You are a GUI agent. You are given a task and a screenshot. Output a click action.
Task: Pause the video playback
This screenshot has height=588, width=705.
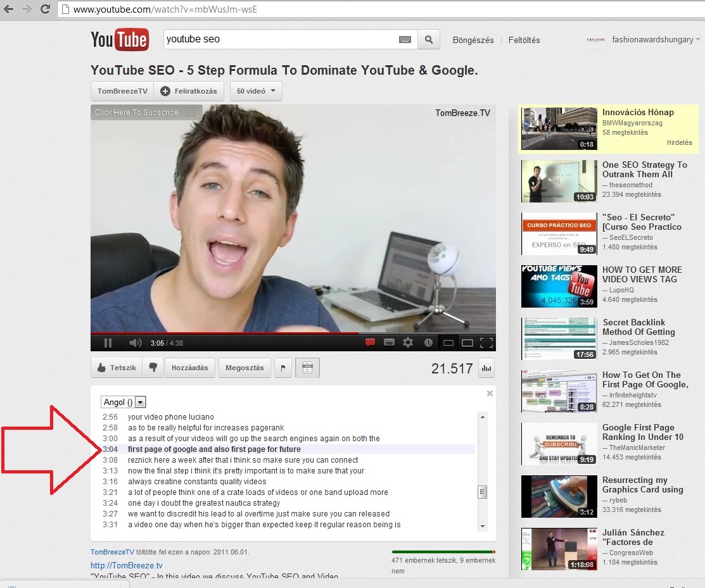tap(108, 343)
